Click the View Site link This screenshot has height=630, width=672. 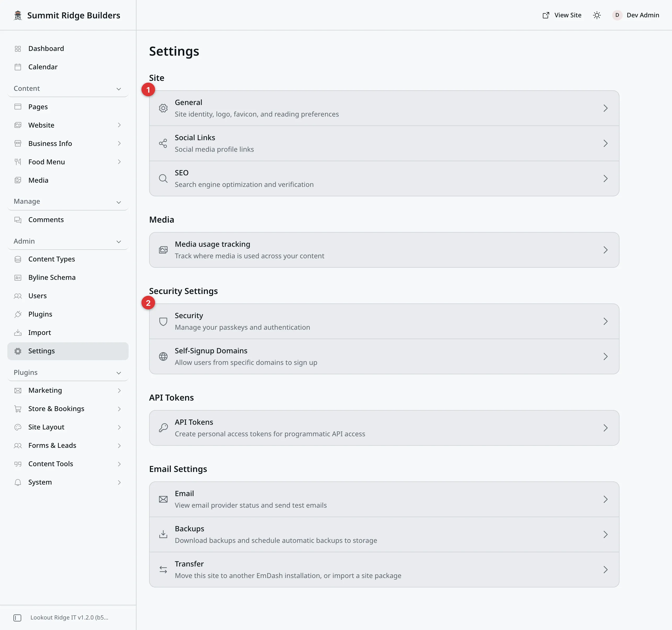pos(562,15)
